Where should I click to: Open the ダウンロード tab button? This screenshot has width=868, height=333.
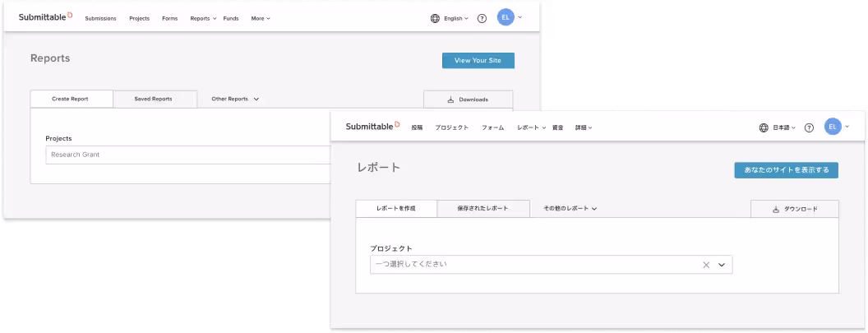click(x=795, y=209)
